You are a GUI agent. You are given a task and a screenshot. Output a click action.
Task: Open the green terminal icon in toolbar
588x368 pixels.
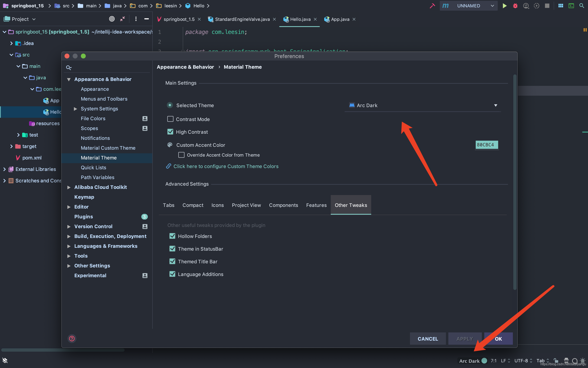[571, 6]
